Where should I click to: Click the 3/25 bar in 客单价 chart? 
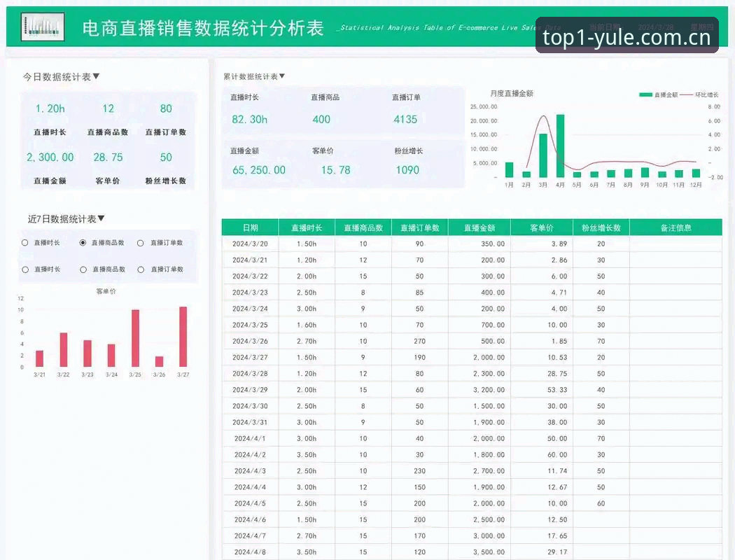tap(135, 338)
